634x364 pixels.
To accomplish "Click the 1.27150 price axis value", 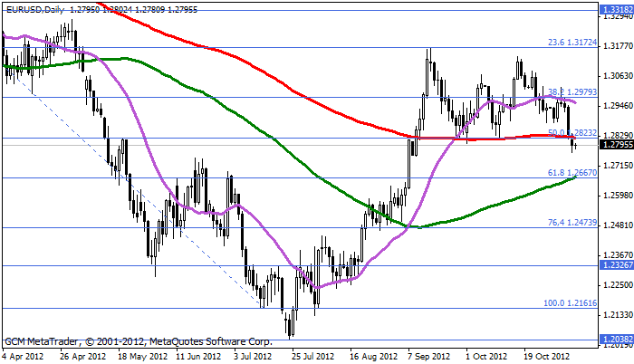I will click(618, 166).
